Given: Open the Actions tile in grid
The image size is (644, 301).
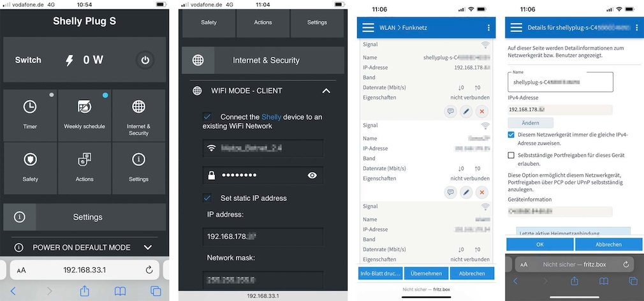Looking at the screenshot, I should 84,168.
